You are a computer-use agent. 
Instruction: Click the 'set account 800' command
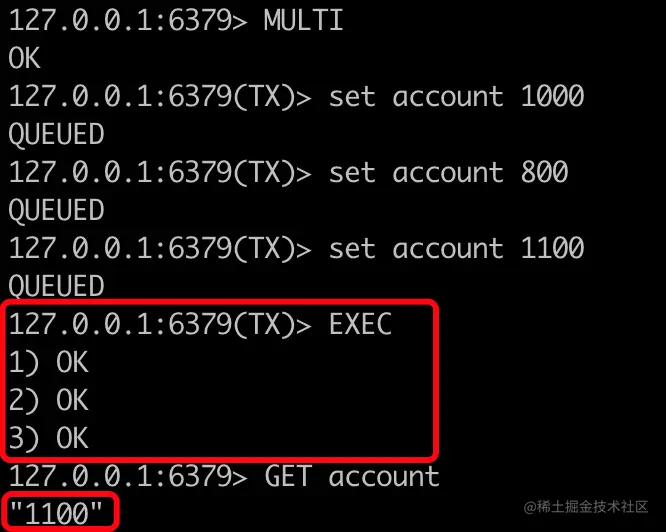(449, 172)
